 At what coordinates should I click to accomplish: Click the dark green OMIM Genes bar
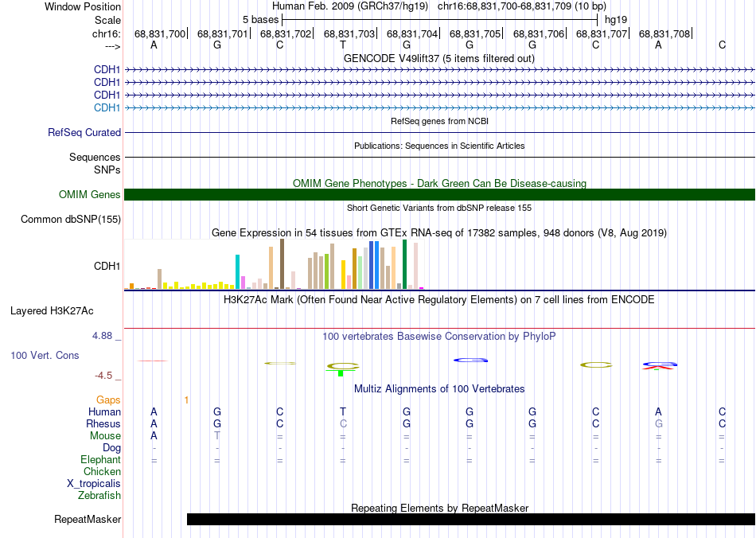pos(439,195)
